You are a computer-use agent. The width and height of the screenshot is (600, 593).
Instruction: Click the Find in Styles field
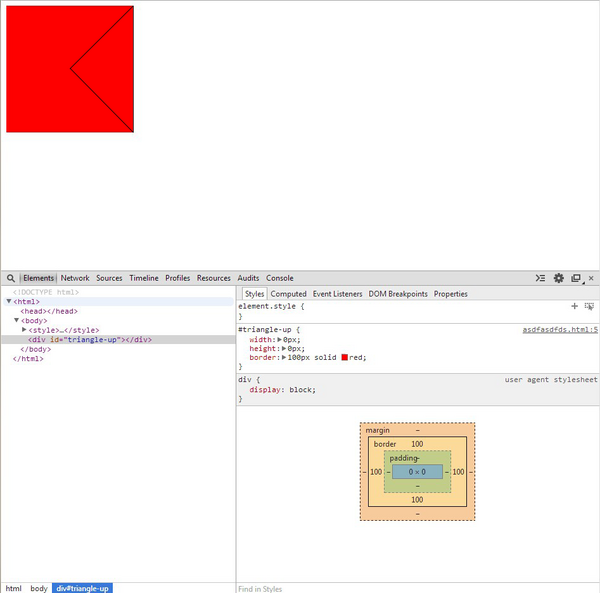[x=400, y=588]
